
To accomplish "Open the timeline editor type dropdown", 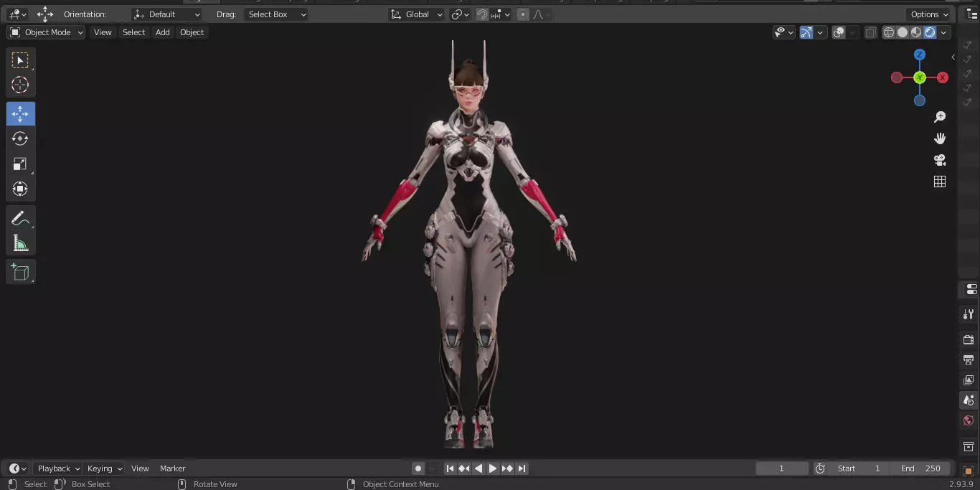I will coord(17,468).
